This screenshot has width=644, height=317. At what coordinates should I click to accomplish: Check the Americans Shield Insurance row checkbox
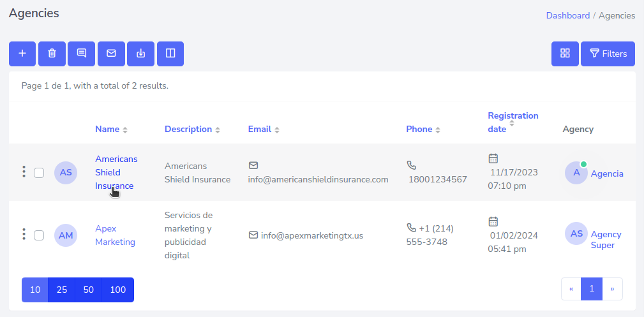[39, 172]
